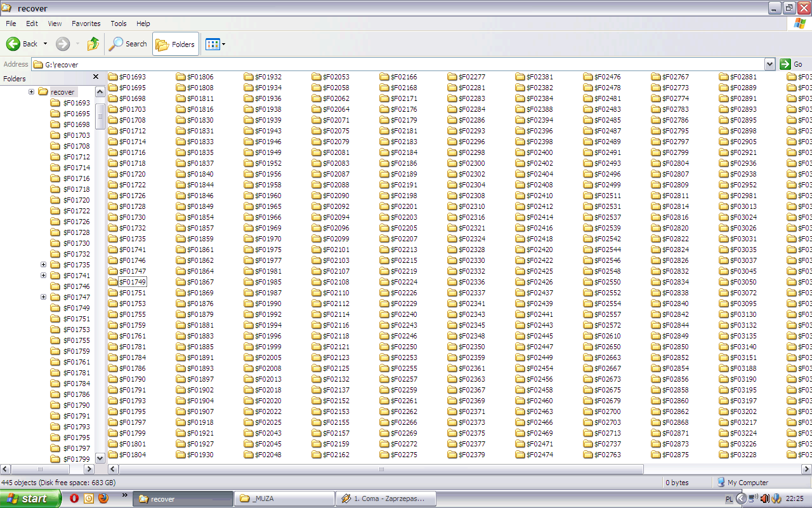Screen dimensions: 812x508
Task: Open the File menu
Action: (x=11, y=23)
